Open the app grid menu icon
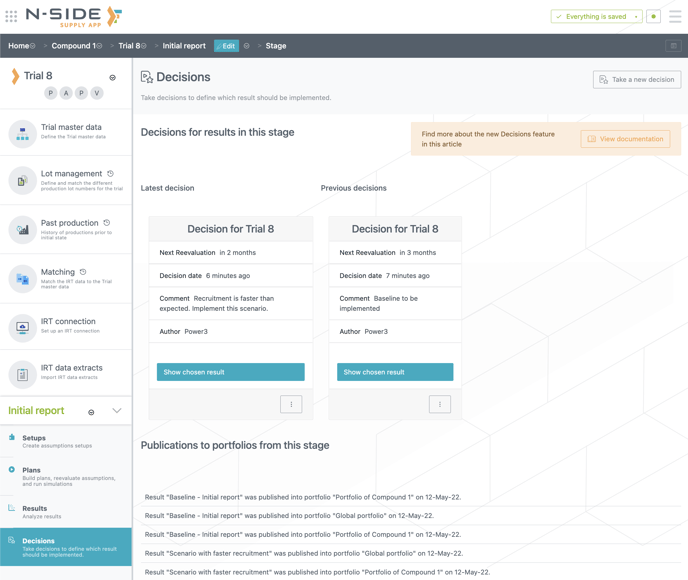This screenshot has height=580, width=688. pos(11,16)
